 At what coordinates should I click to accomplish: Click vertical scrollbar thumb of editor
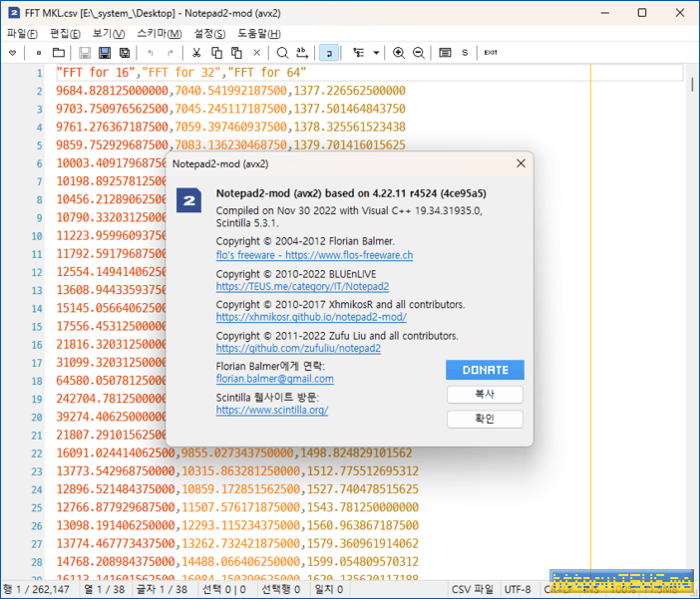point(692,85)
